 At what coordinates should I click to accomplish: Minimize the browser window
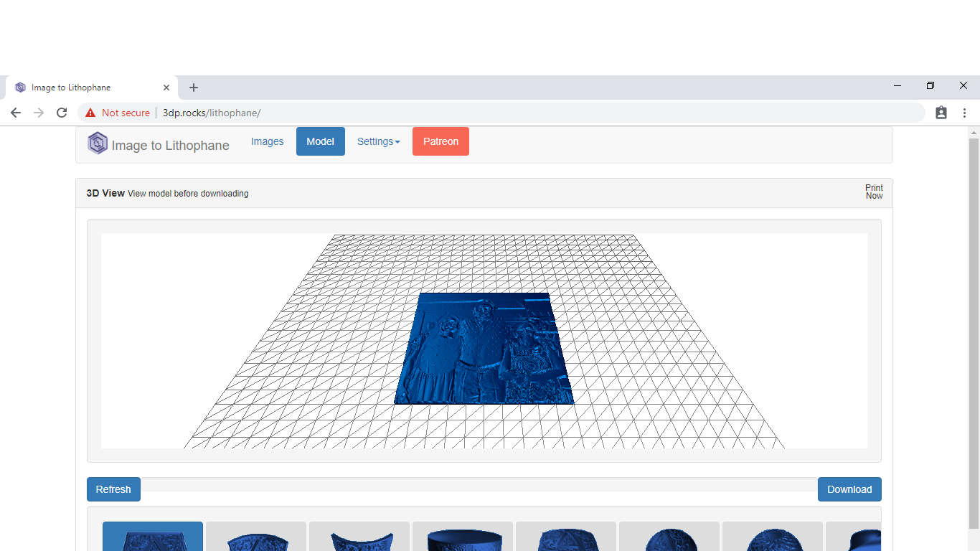point(897,86)
